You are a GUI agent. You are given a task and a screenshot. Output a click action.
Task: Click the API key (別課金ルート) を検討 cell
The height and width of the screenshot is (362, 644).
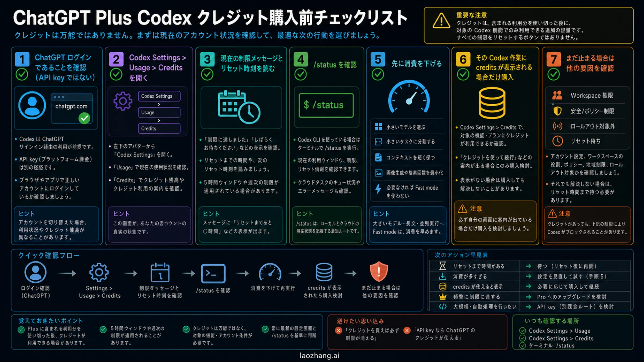coord(574,306)
